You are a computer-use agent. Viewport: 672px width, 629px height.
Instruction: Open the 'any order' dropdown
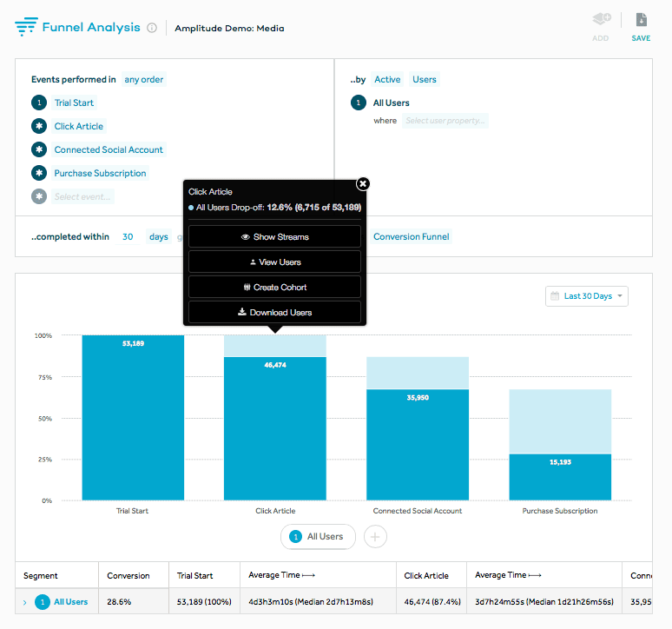coord(144,79)
